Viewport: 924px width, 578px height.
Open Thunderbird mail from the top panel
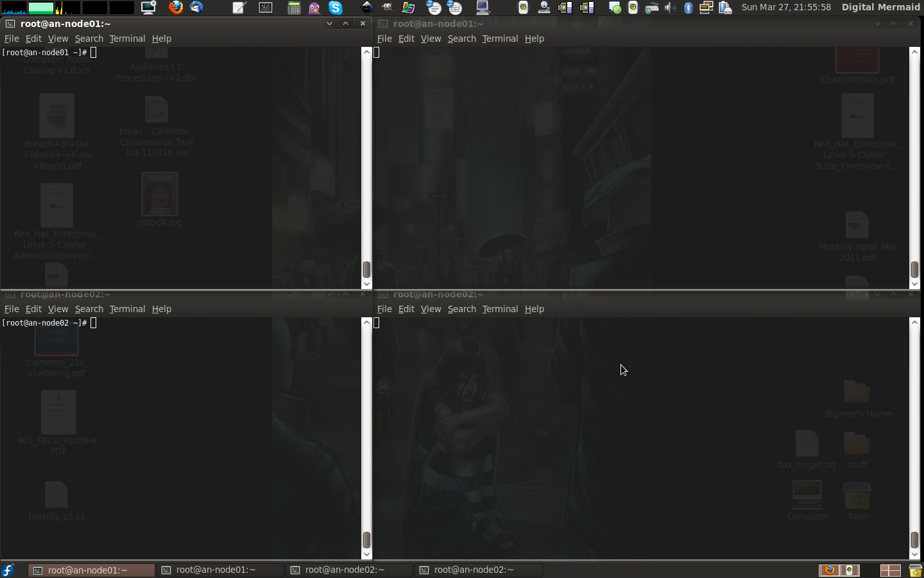(196, 8)
